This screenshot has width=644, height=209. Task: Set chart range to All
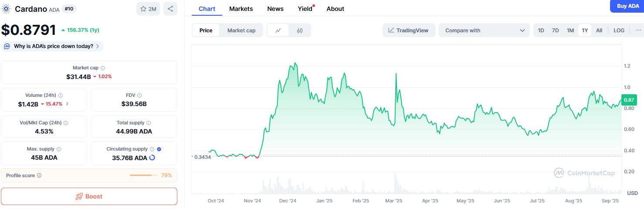(x=599, y=30)
